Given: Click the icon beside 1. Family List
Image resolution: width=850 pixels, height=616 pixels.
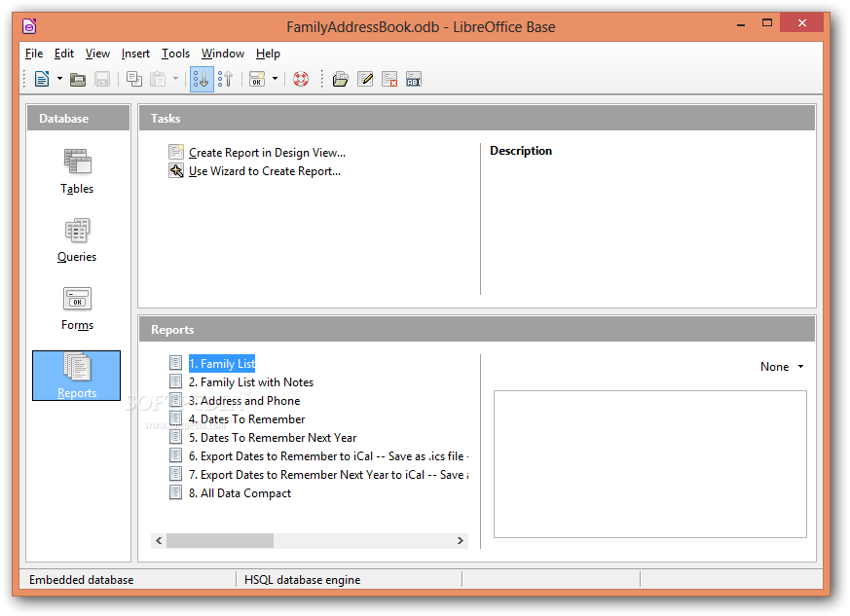Looking at the screenshot, I should click(175, 363).
